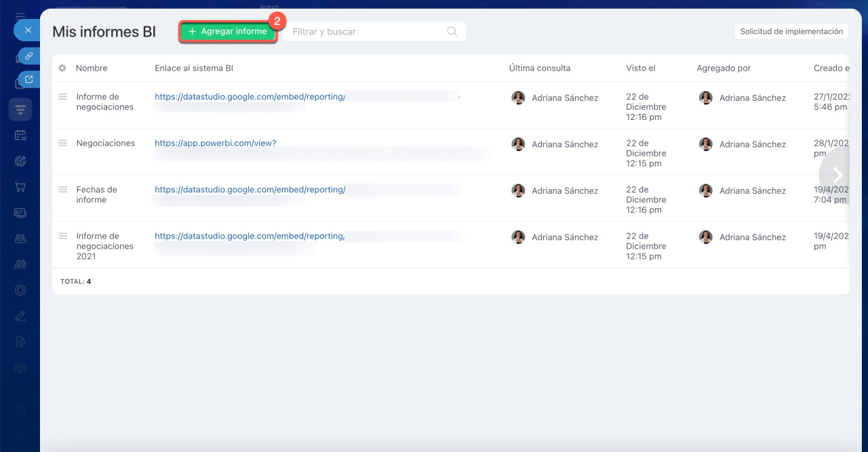Viewport: 868px width, 452px height.
Task: Open row menu for Negociaciones report
Action: [62, 143]
